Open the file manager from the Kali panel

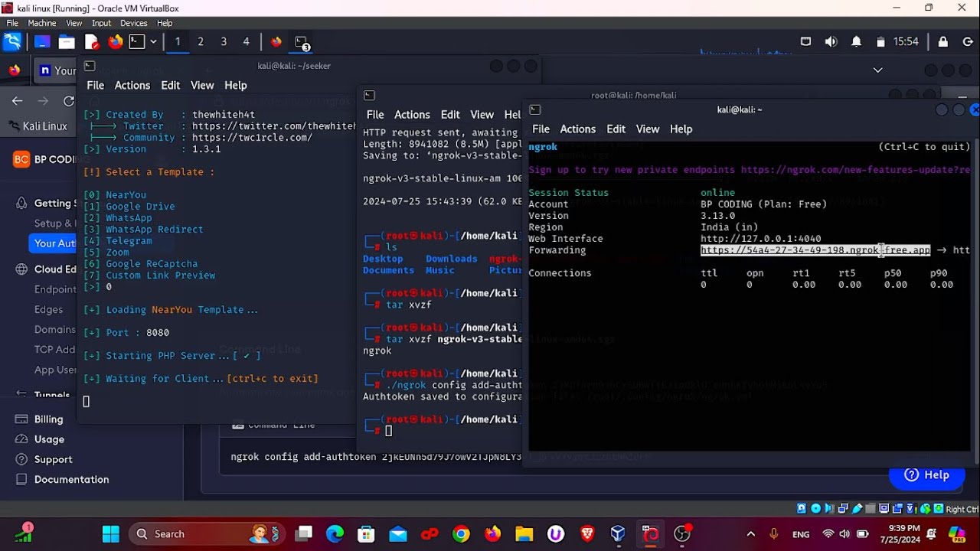click(x=67, y=41)
